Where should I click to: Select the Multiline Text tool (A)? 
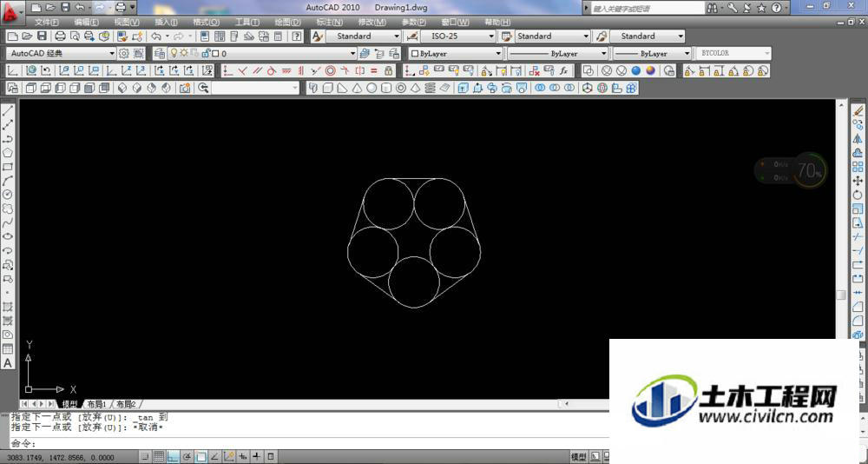(8, 363)
